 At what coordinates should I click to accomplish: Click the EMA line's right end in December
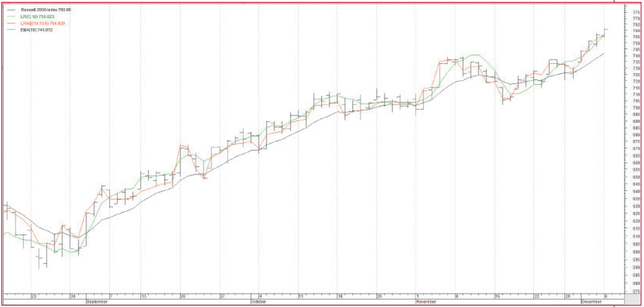point(604,53)
